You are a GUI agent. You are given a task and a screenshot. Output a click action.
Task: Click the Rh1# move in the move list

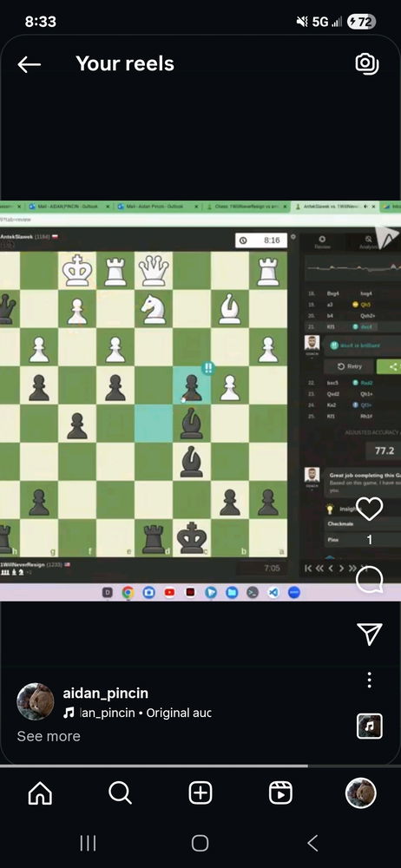[367, 416]
